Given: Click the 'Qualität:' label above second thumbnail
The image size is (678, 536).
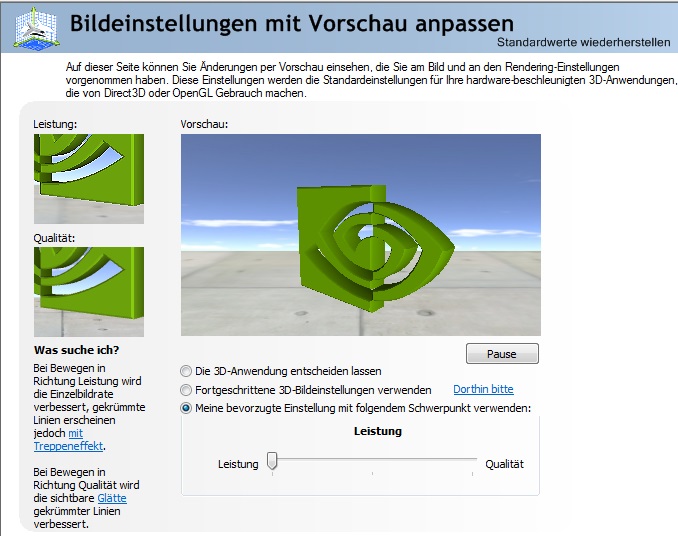Looking at the screenshot, I should 54,238.
